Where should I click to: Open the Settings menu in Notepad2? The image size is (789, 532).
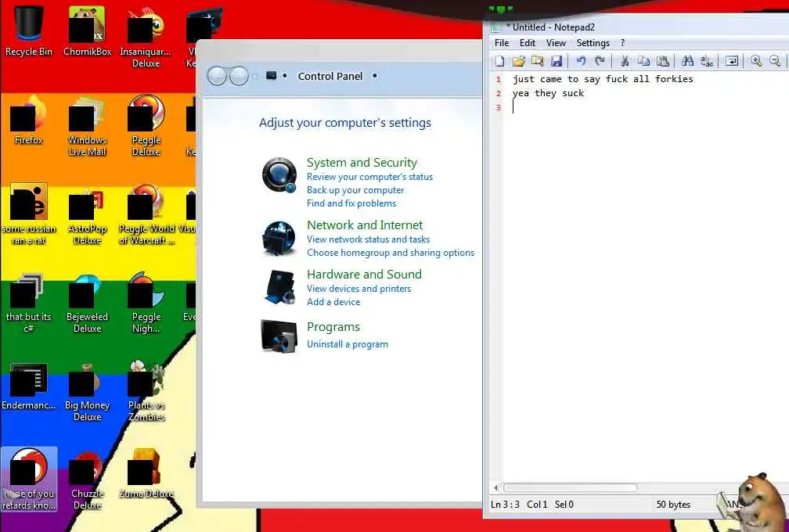point(593,43)
